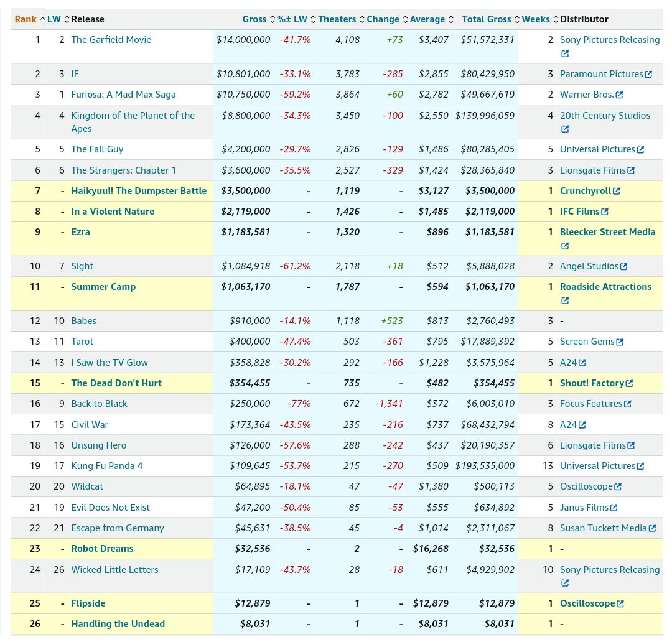Click the $193,535,000 total gross cell

pyautogui.click(x=485, y=467)
